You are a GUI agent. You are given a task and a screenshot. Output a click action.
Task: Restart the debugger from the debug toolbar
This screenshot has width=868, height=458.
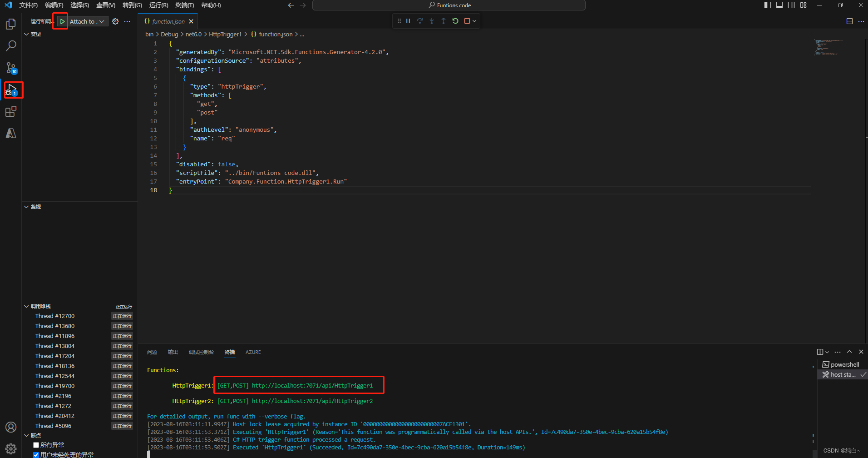click(x=455, y=20)
